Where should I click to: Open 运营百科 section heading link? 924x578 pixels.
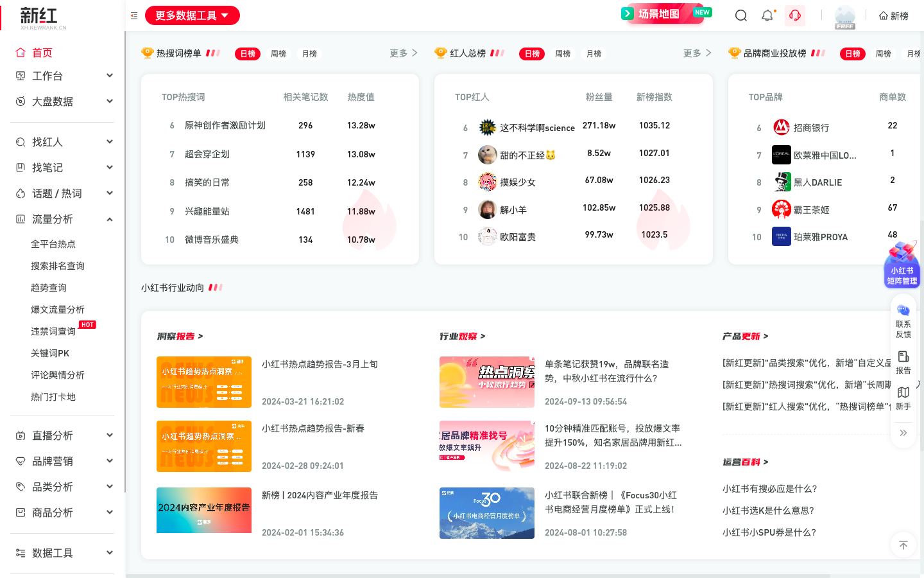point(745,462)
